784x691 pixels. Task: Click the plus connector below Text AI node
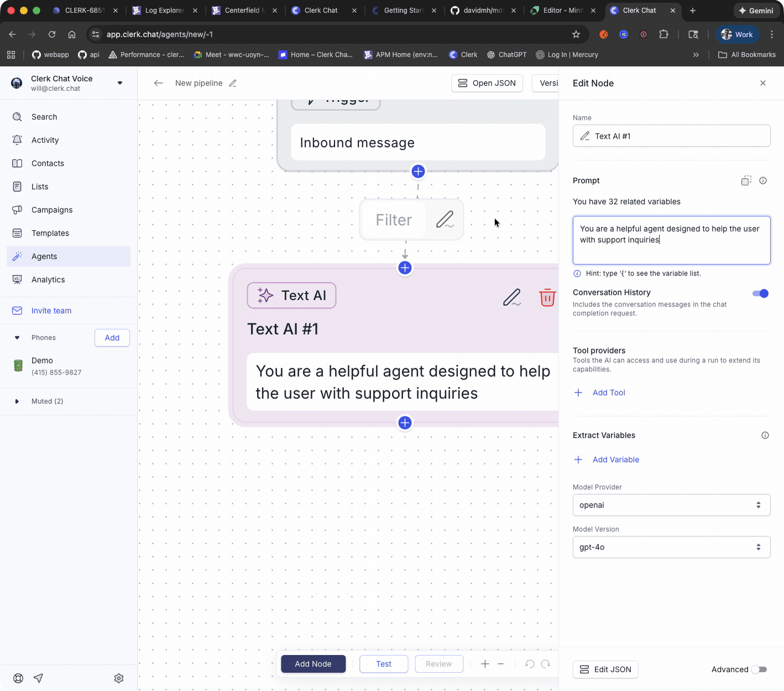tap(405, 423)
